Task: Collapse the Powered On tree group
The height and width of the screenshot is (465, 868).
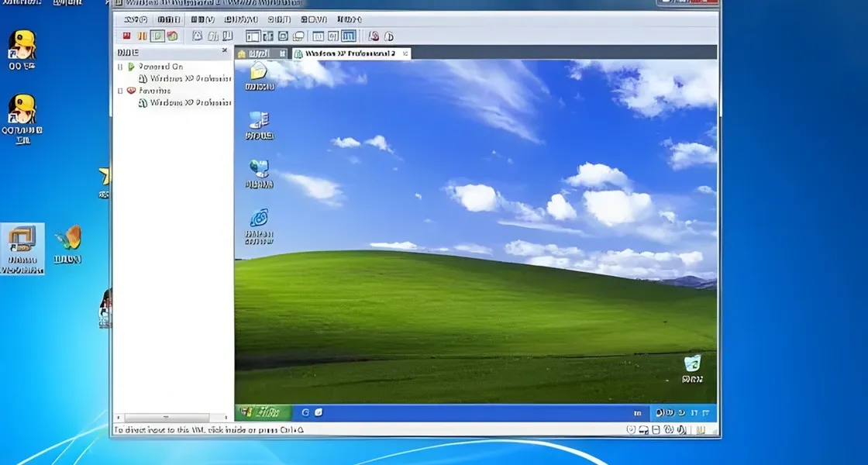Action: click(120, 67)
